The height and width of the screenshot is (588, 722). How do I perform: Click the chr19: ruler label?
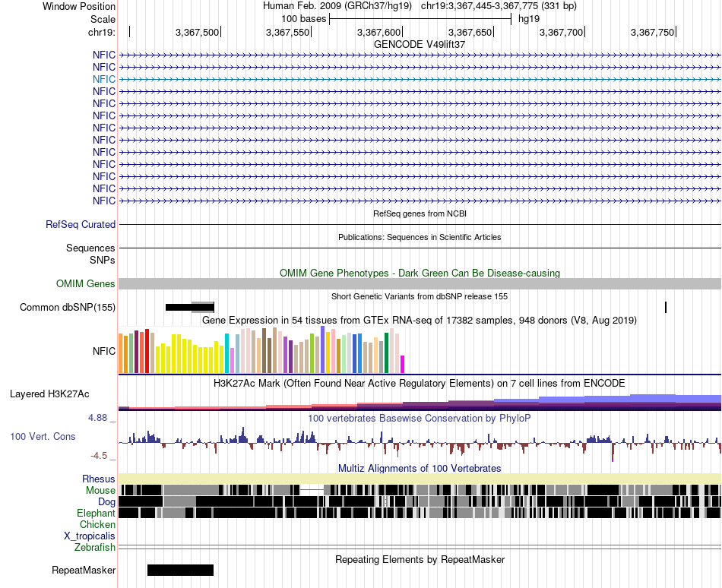point(102,32)
